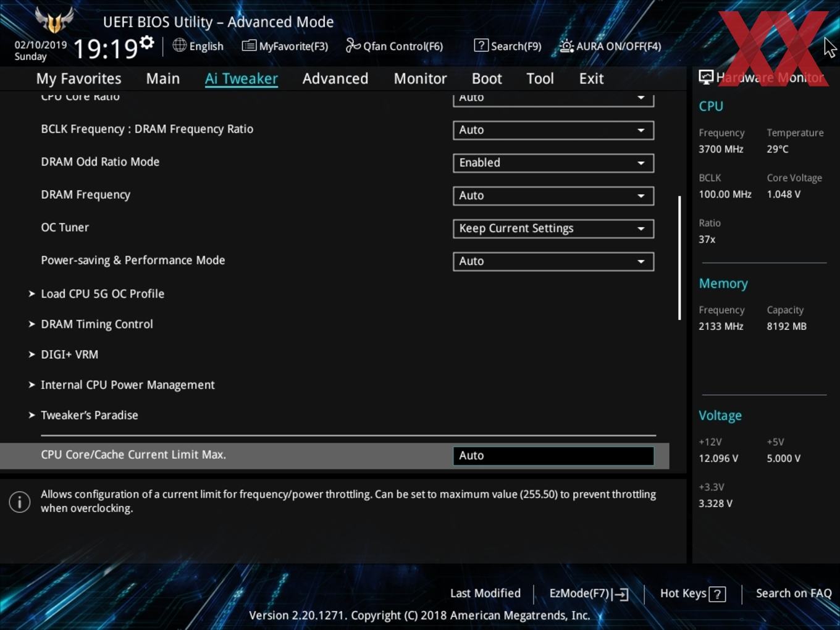Viewport: 840px width, 630px height.
Task: Open the Advanced tab
Action: tap(335, 78)
